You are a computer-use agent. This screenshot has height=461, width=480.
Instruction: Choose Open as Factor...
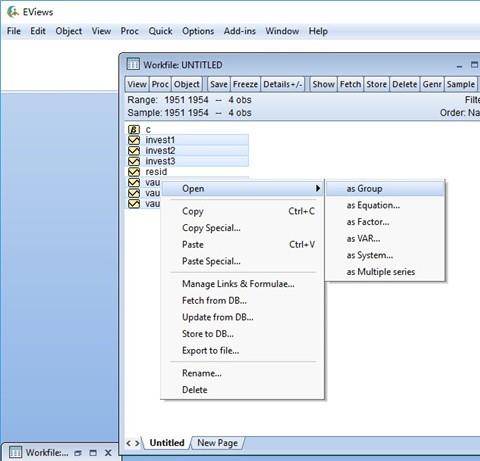coord(385,222)
